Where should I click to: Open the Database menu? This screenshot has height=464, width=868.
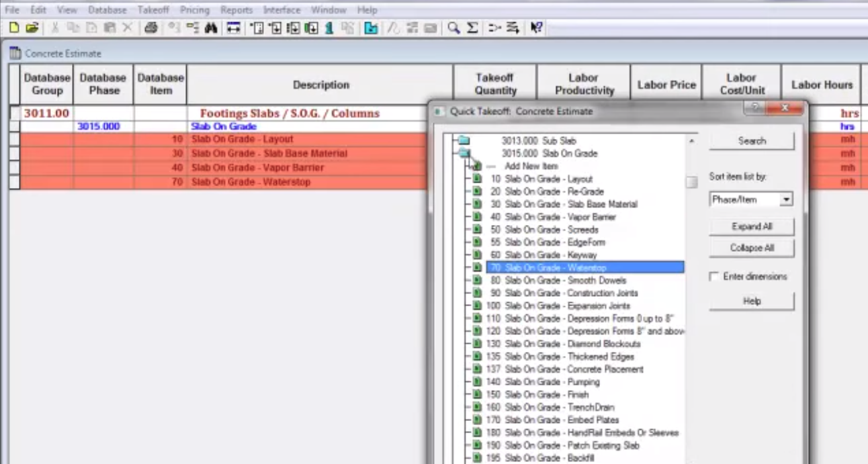(107, 10)
